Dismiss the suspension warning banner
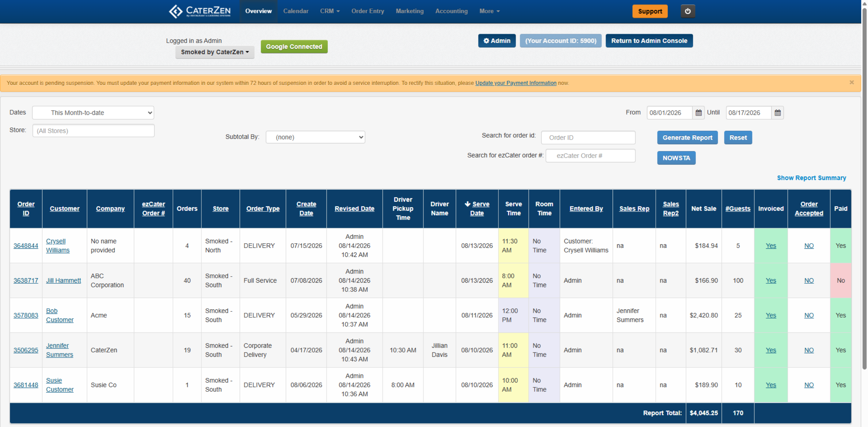The image size is (868, 427). point(851,82)
